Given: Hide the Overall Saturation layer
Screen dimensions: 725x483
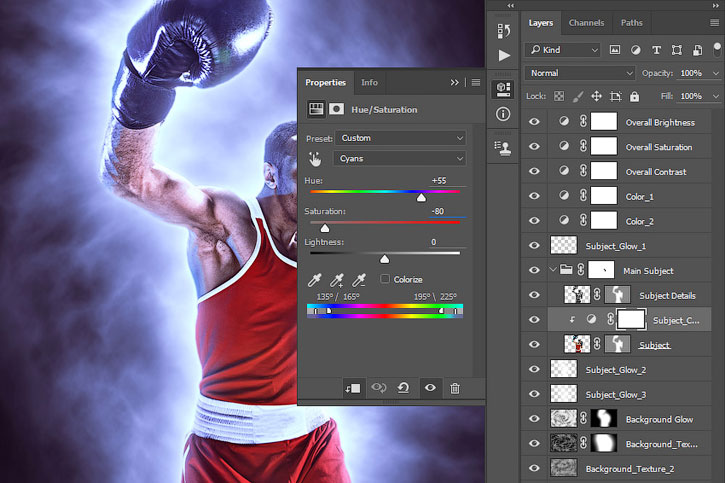Looking at the screenshot, I should pos(534,147).
